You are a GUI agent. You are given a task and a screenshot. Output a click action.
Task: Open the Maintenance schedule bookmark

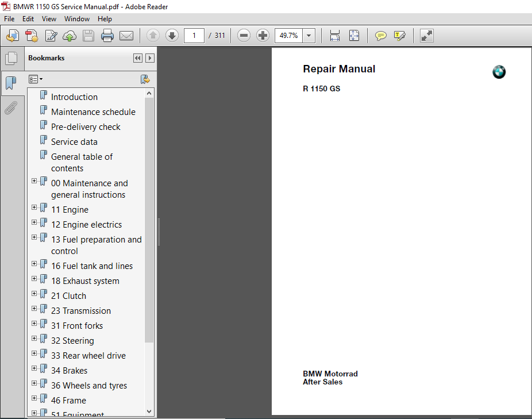93,112
